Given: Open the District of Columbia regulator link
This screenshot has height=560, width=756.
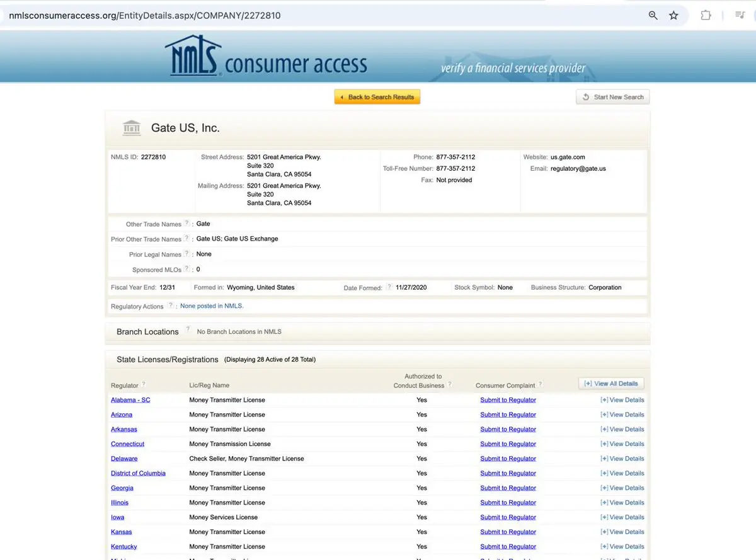Looking at the screenshot, I should (139, 473).
